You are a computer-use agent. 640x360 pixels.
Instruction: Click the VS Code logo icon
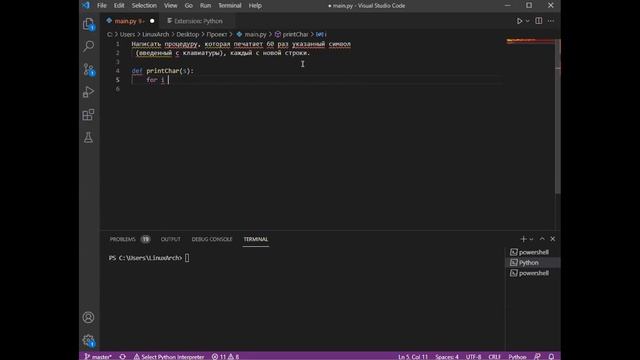click(86, 5)
